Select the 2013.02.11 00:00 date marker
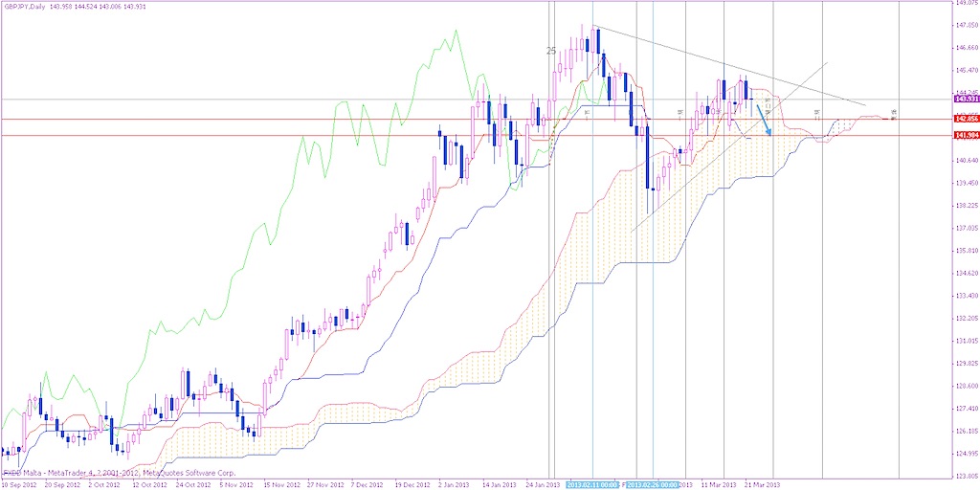The width and height of the screenshot is (980, 490). (593, 485)
